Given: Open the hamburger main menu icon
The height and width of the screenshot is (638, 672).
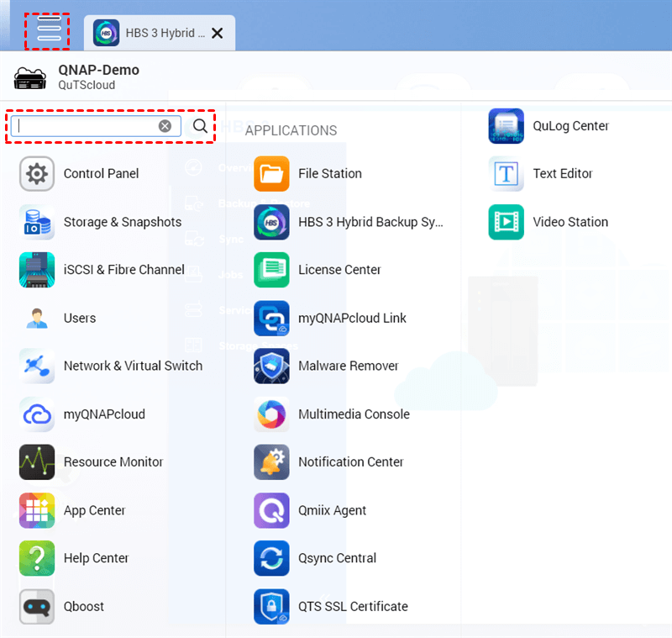Looking at the screenshot, I should coord(49,29).
